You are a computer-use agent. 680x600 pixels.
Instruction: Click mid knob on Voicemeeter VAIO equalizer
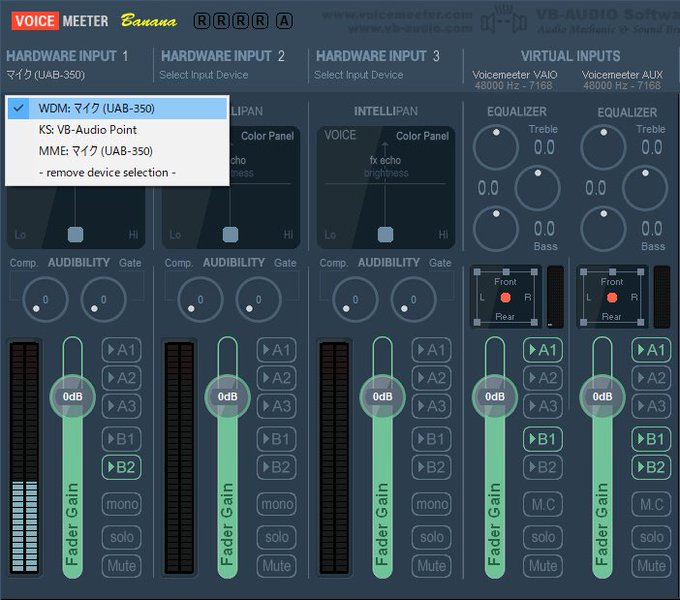[x=537, y=188]
